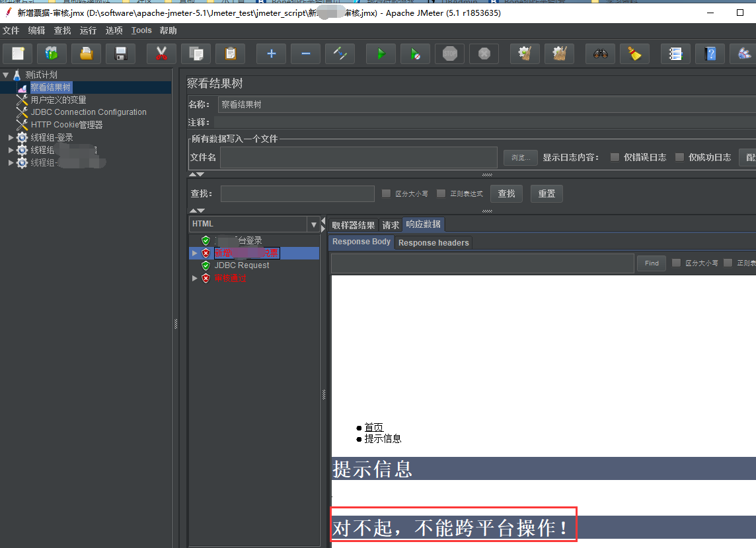Open the 帮助 menu

[169, 30]
